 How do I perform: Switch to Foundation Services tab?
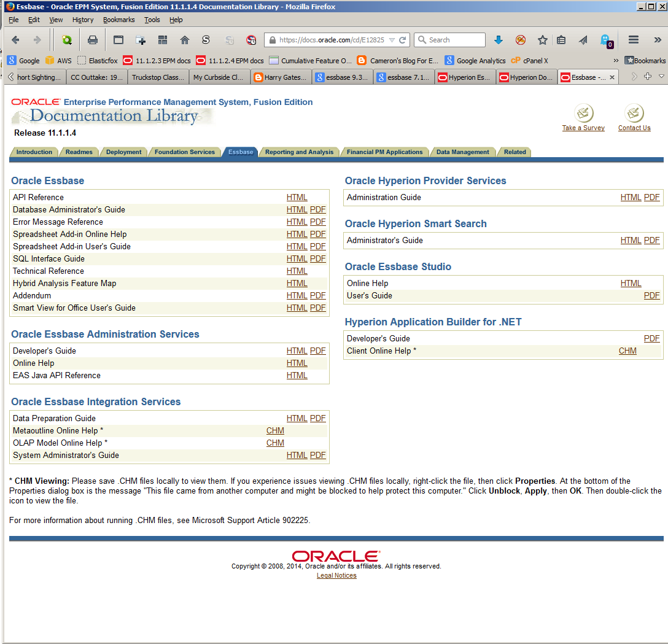[184, 152]
